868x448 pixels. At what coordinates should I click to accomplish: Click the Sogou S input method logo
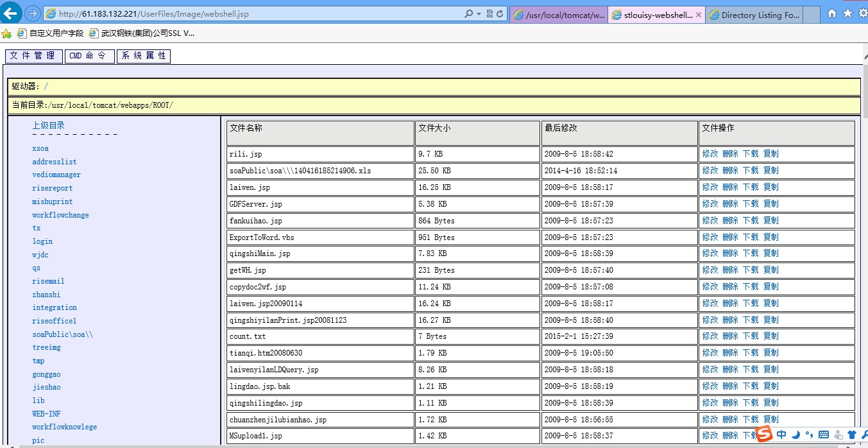(764, 435)
